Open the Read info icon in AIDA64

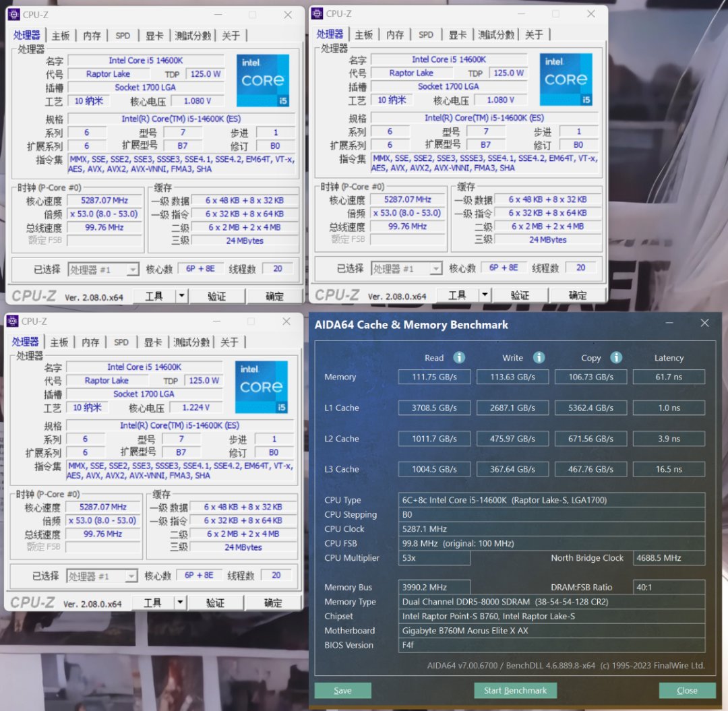(459, 357)
